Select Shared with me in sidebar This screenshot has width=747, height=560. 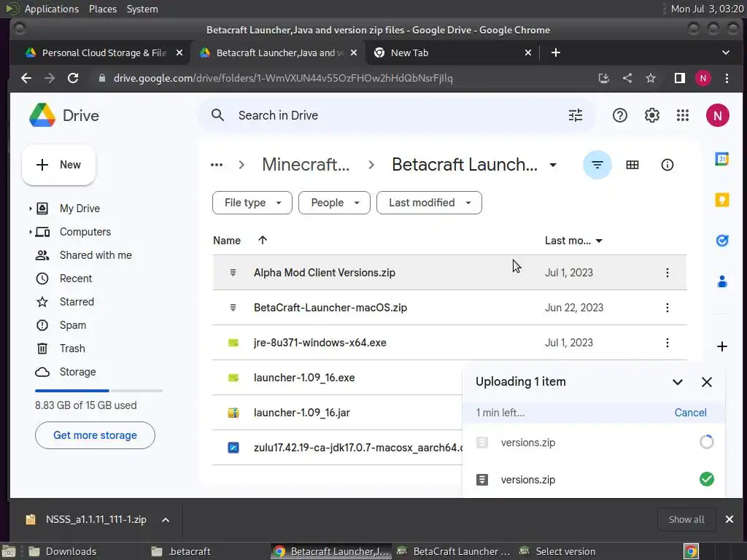pyautogui.click(x=96, y=255)
